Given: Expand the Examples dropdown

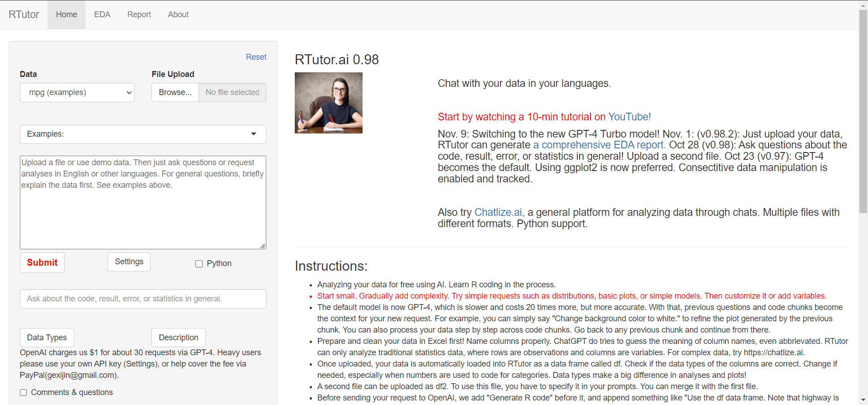Looking at the screenshot, I should pos(143,134).
